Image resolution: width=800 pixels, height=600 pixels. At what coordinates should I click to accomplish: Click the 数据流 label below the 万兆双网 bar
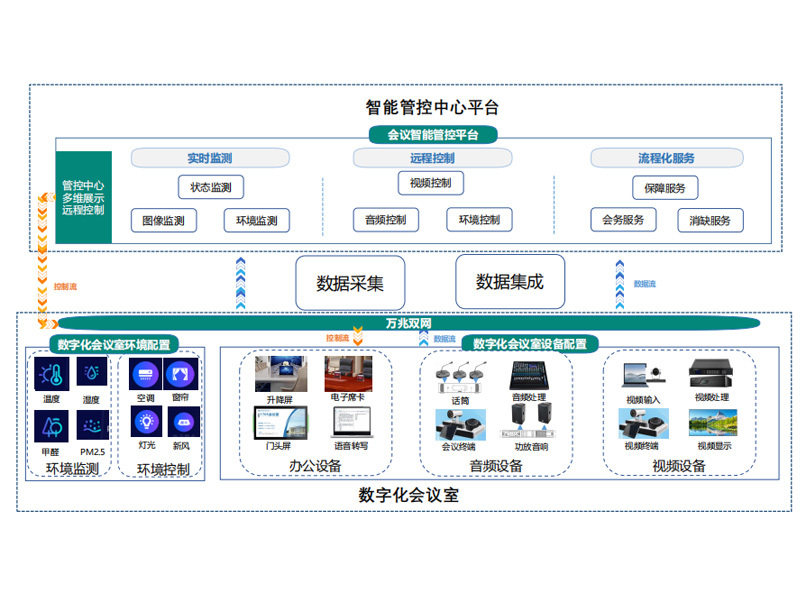[444, 339]
